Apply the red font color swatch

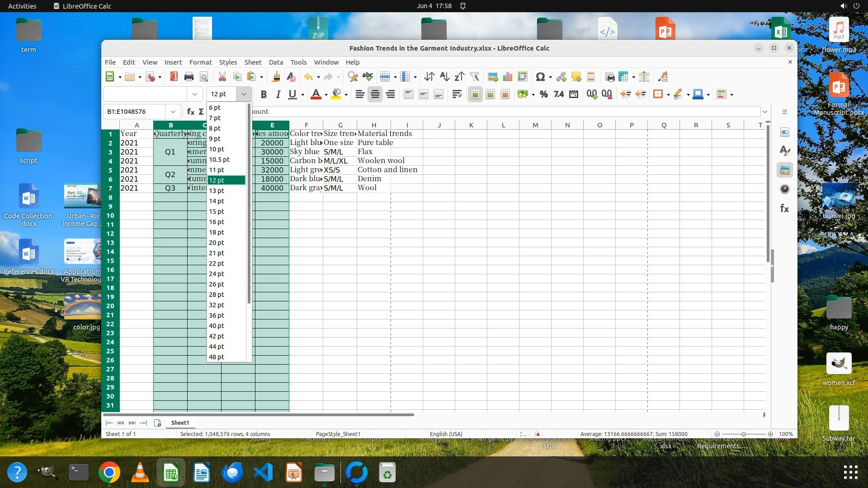[x=316, y=94]
